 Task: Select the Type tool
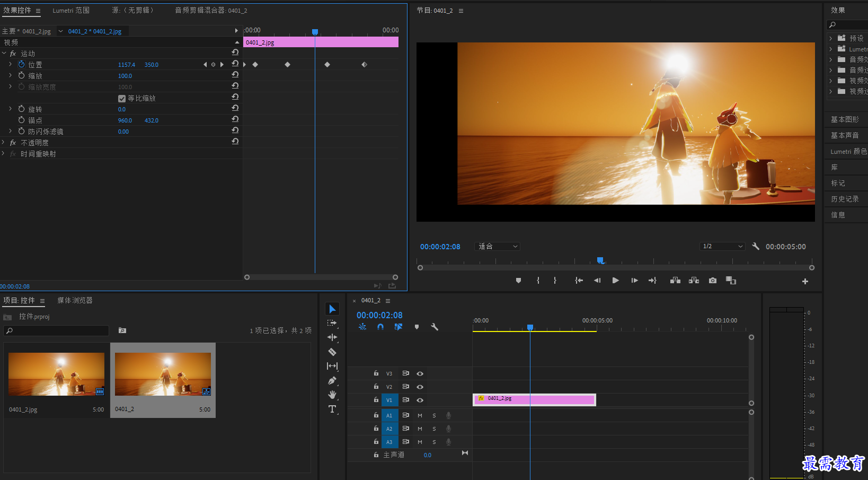[332, 409]
